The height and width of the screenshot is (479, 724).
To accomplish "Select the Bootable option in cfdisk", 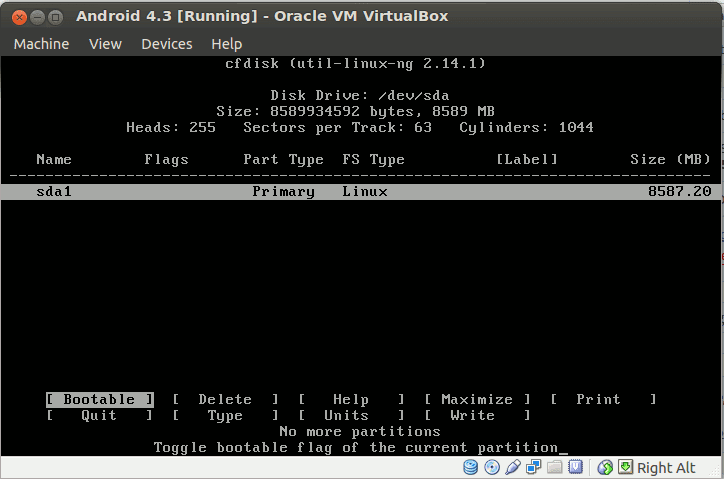I will [99, 400].
